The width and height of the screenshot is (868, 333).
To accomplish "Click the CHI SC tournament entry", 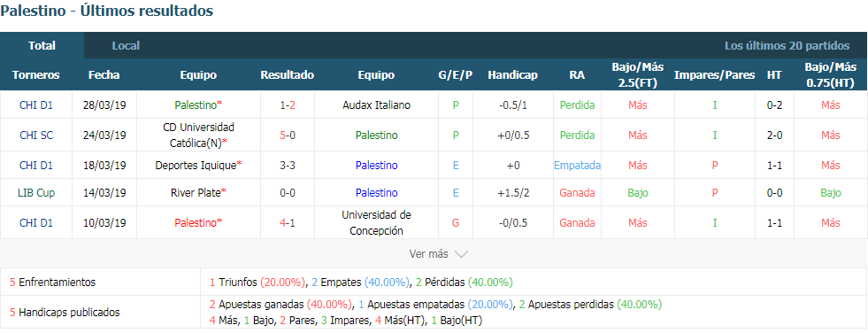I will point(36,135).
